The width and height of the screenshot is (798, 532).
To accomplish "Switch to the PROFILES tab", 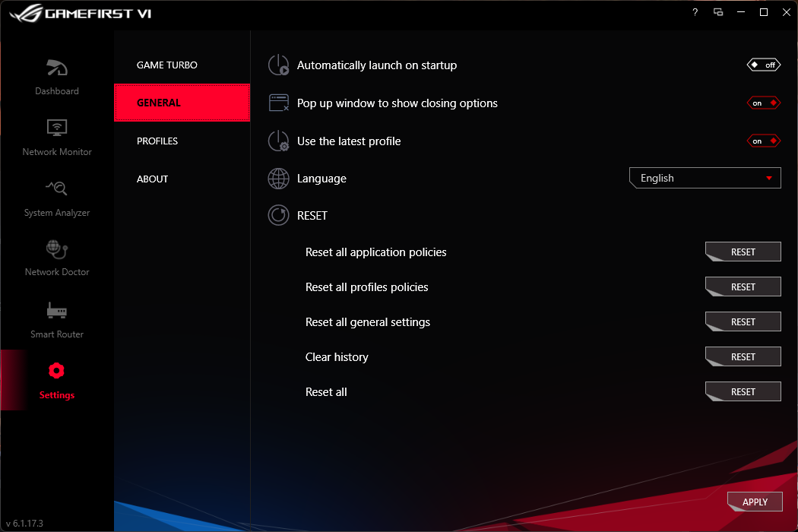I will point(157,141).
